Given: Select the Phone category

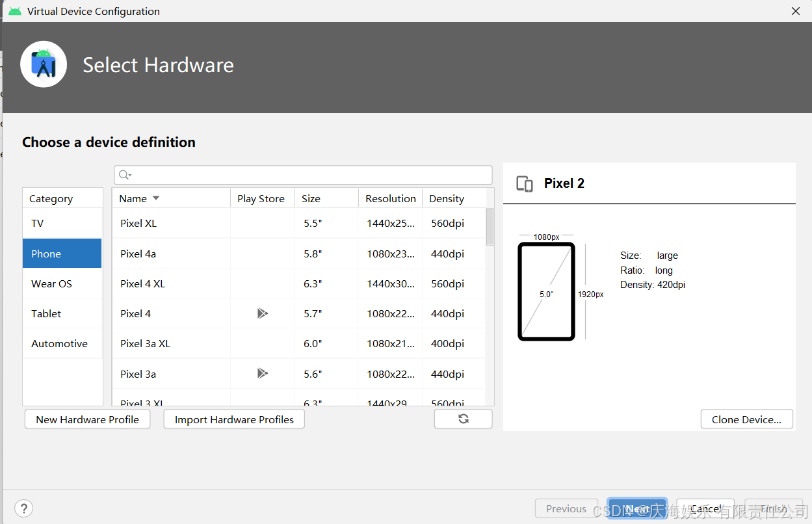Looking at the screenshot, I should 62,254.
